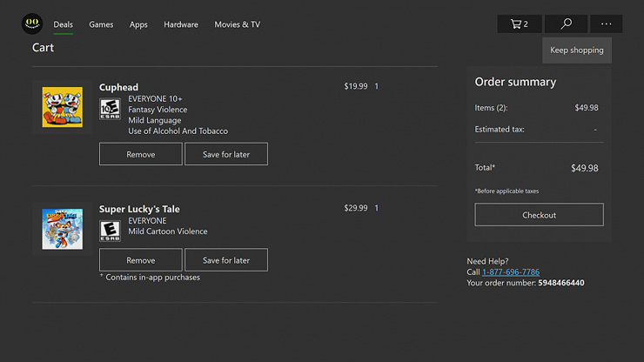Open search with magnifying glass icon
The image size is (644, 362).
coord(566,24)
